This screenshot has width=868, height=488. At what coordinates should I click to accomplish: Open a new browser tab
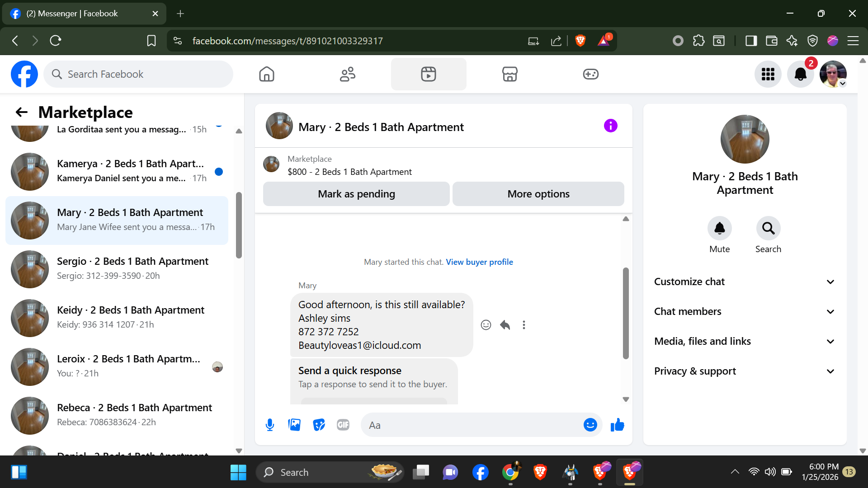tap(180, 14)
